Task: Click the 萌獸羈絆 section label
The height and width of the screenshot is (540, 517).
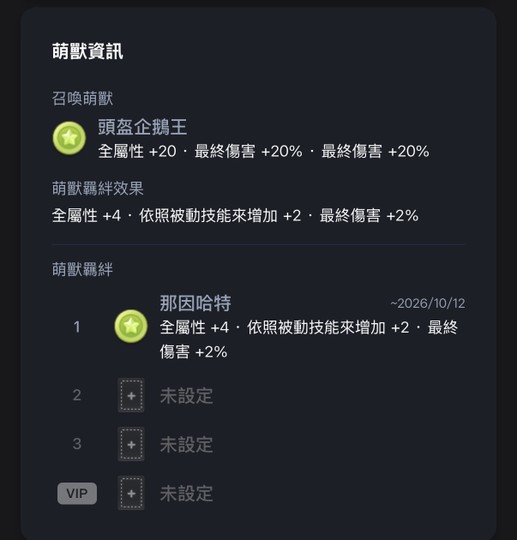Action: (82, 269)
